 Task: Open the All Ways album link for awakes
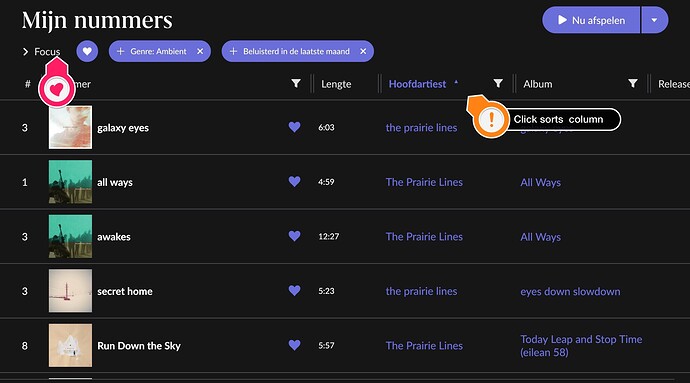540,237
